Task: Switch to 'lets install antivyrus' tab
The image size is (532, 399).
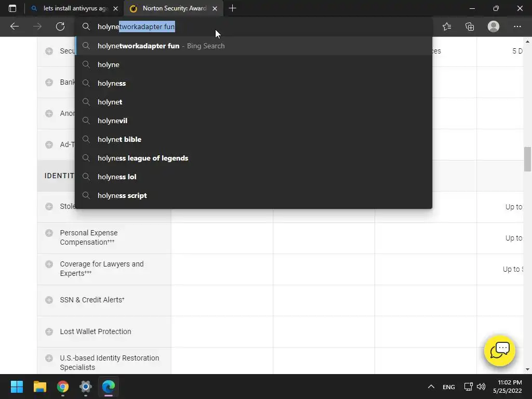Action: point(75,8)
